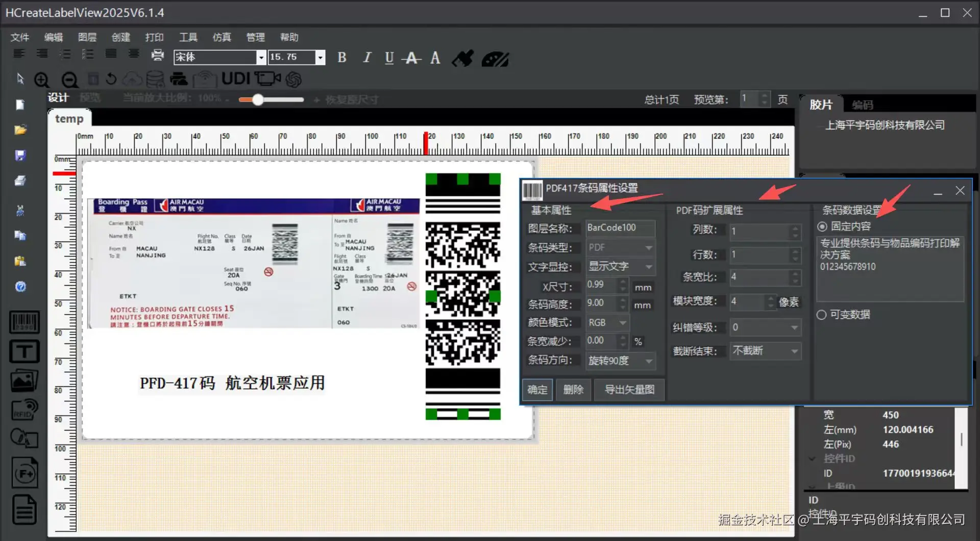Click the 图层名称 BarCode100 field
This screenshot has height=541, width=980.
tap(620, 228)
